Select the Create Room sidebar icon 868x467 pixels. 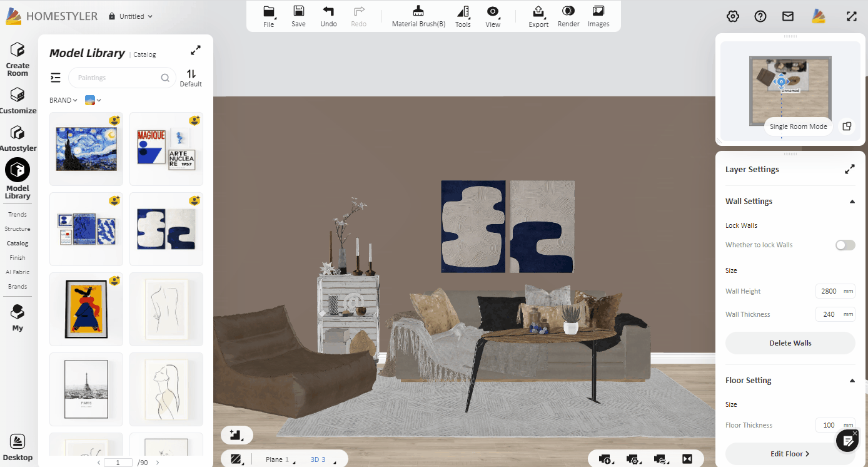pos(18,50)
